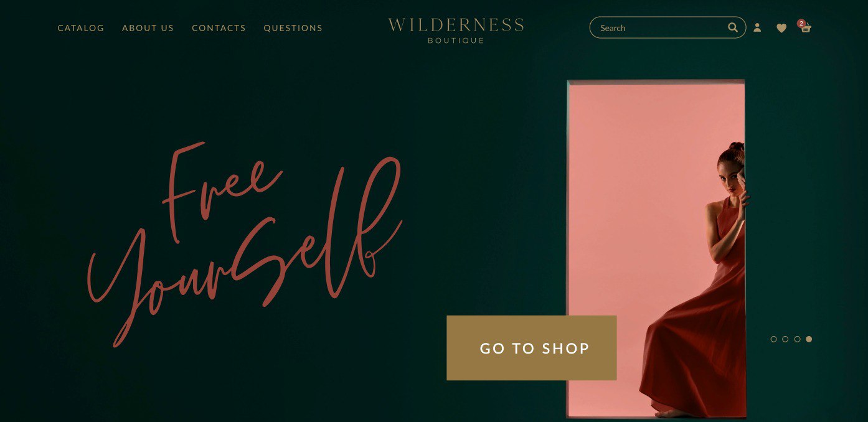Click the Free Yourself script headline
Viewport: 868px width, 422px height.
(x=245, y=243)
